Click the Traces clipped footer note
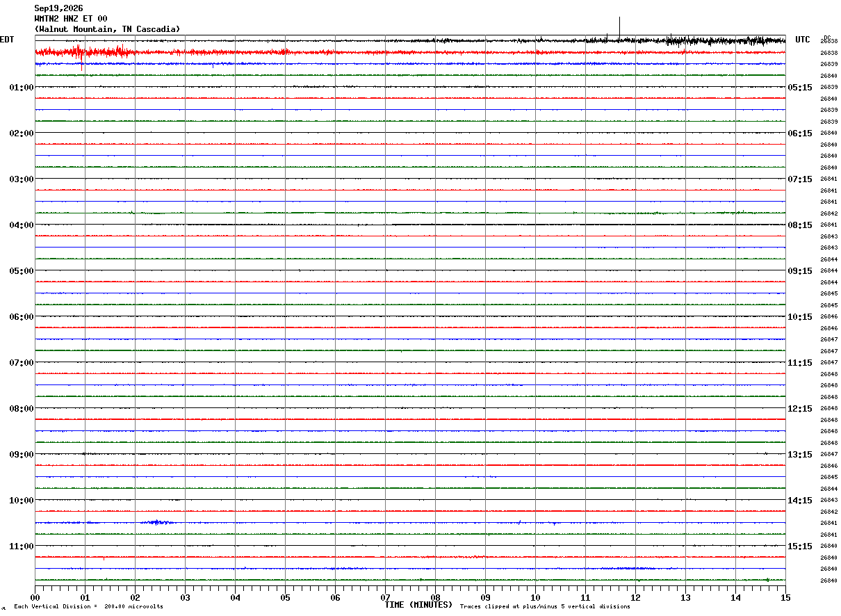Screen dimensions: 841x616 tap(545, 606)
